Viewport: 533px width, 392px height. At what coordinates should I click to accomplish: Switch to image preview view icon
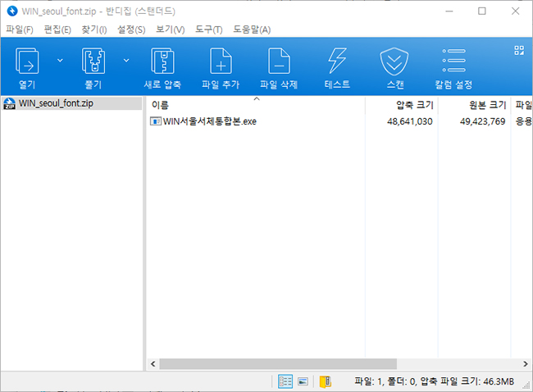[303, 381]
